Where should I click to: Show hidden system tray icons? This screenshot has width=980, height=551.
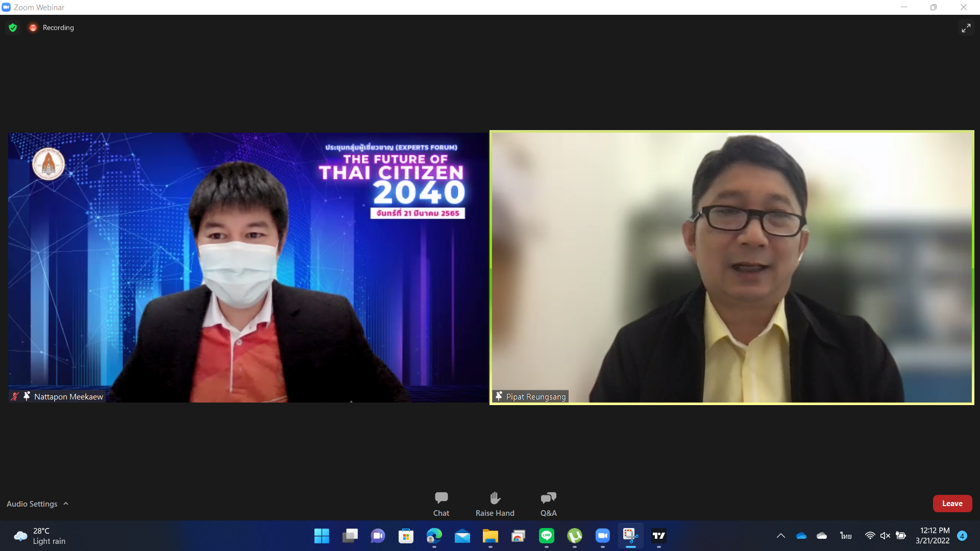tap(780, 536)
